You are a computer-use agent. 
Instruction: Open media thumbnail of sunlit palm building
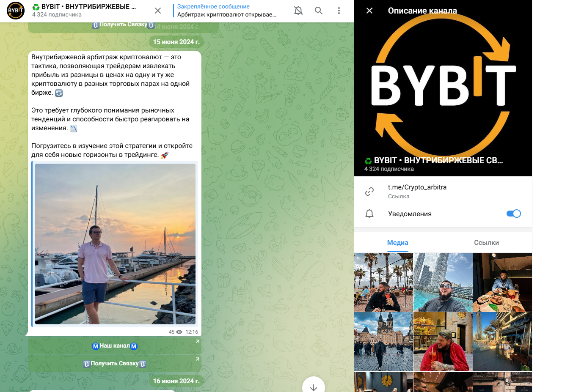(502, 342)
